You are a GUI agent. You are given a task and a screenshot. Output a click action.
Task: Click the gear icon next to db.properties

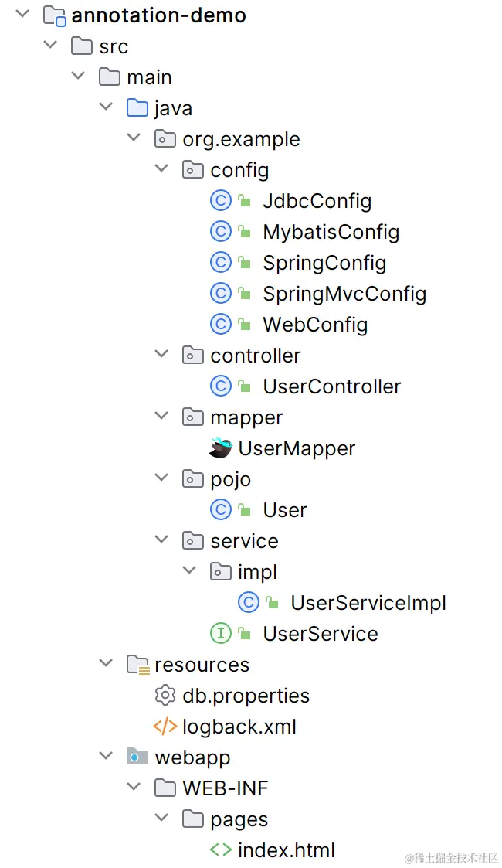click(x=165, y=696)
